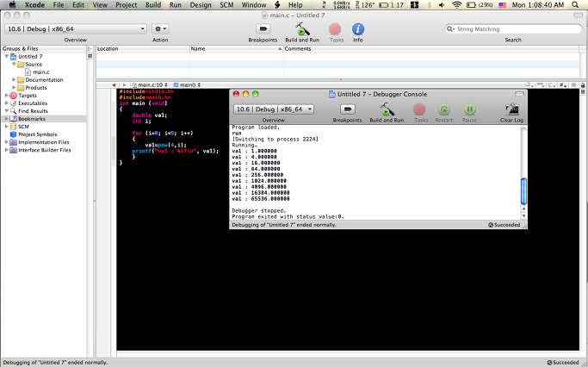Open the Apple menu

pyautogui.click(x=12, y=4)
